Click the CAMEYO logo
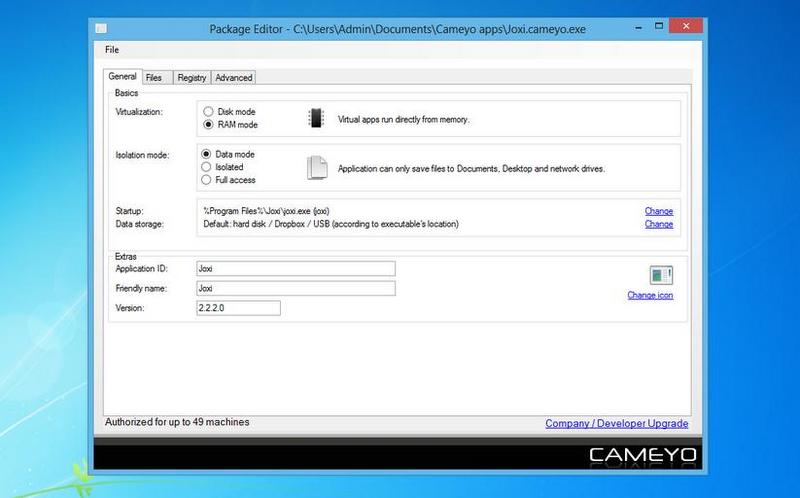 pos(643,455)
